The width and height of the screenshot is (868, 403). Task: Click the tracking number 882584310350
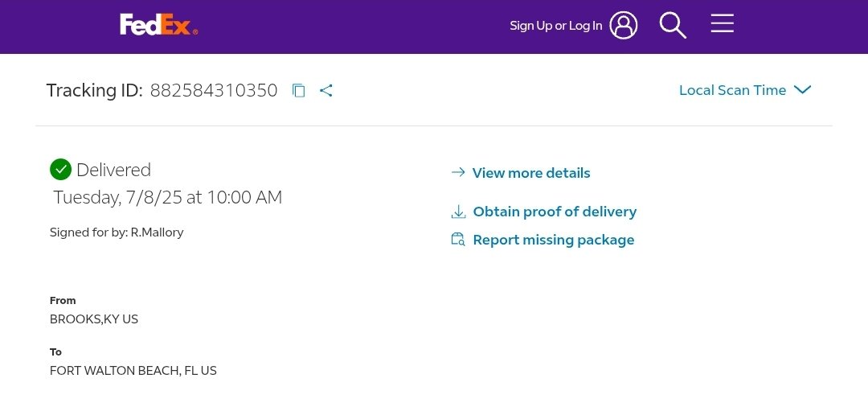click(x=214, y=90)
